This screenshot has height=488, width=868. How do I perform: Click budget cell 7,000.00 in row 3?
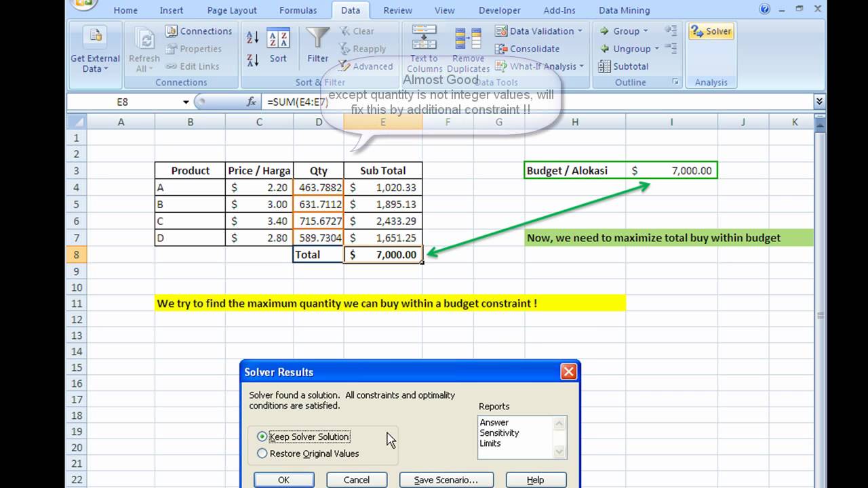click(671, 171)
